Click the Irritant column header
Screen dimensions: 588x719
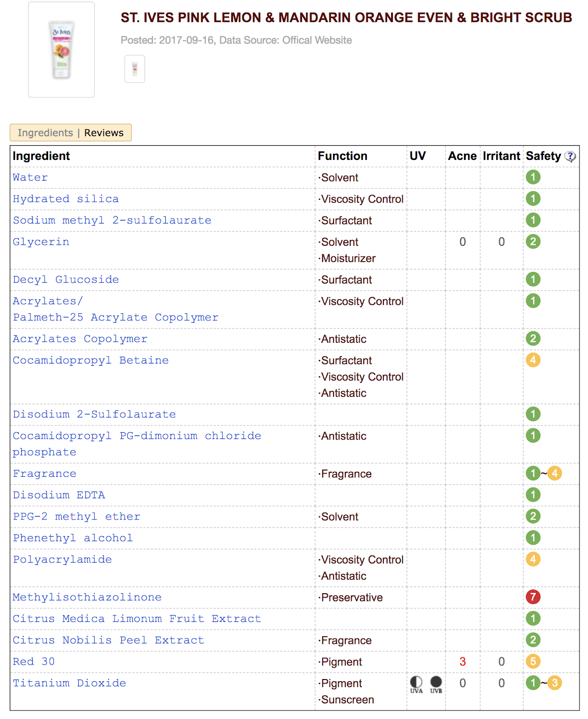coord(501,156)
